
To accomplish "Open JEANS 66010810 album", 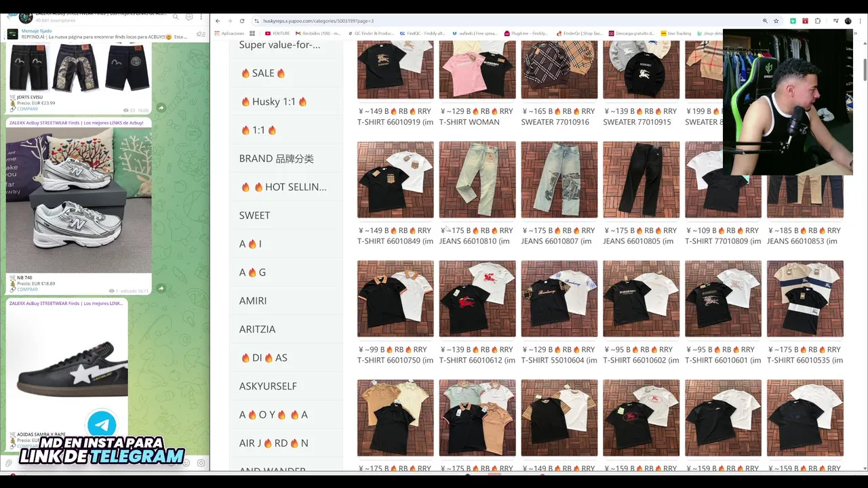I will [x=477, y=180].
